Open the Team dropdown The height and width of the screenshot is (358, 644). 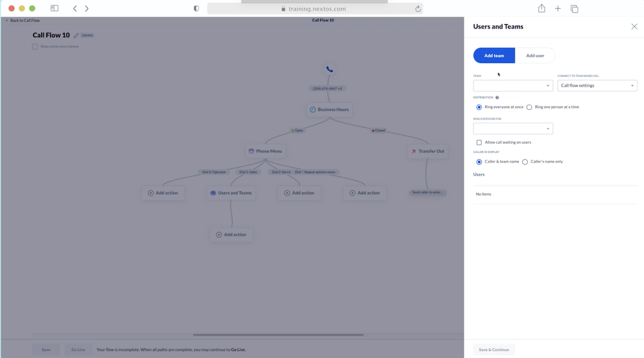[513, 86]
